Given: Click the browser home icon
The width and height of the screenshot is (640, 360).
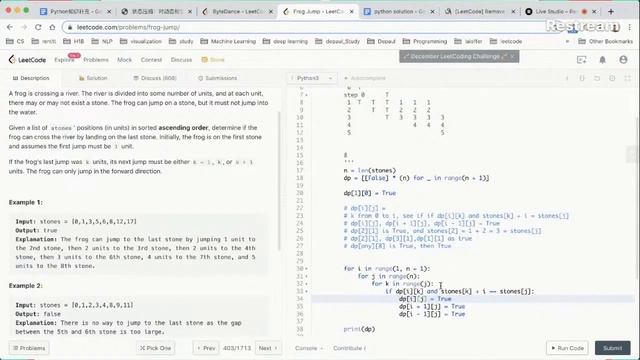Looking at the screenshot, I should coord(52,27).
